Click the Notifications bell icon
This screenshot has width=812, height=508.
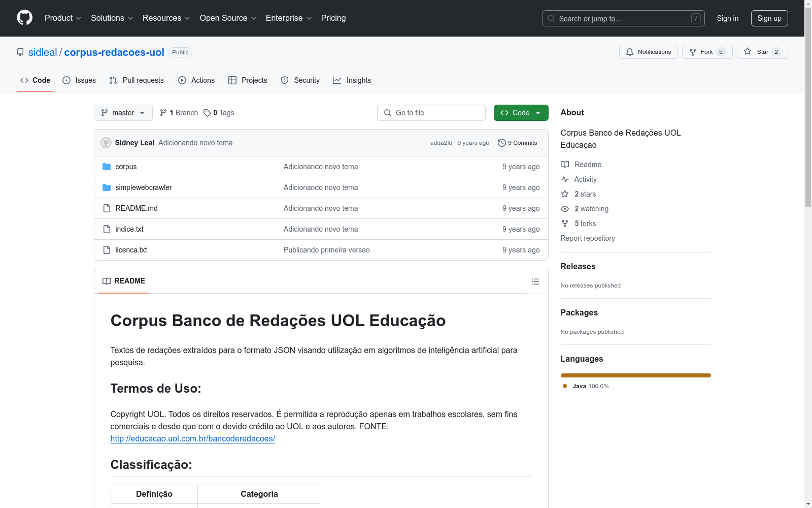coord(630,52)
